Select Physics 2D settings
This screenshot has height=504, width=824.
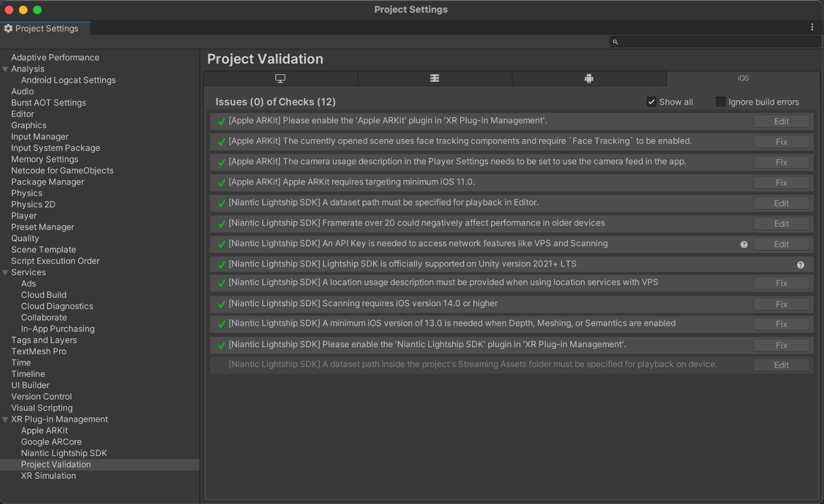point(33,205)
